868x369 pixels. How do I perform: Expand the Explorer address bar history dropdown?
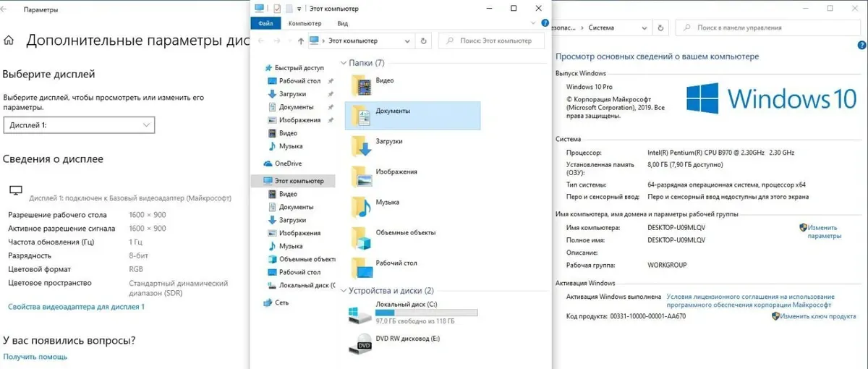409,41
